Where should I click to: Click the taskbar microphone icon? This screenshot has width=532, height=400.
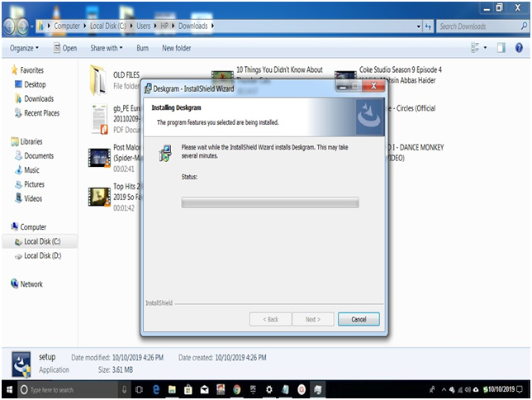point(125,390)
